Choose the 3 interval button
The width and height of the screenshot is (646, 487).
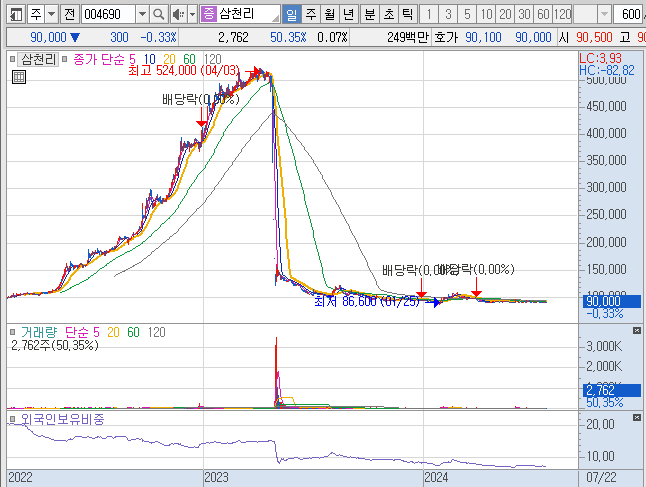point(448,14)
